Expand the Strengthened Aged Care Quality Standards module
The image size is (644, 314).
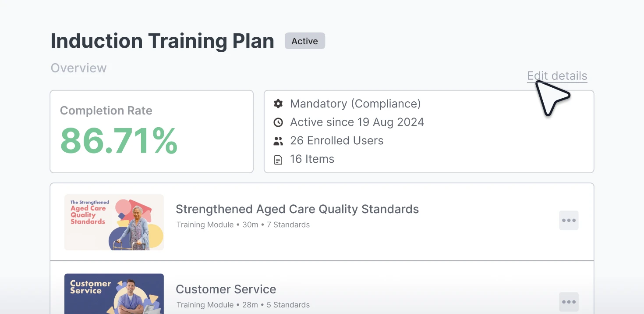[x=297, y=209]
